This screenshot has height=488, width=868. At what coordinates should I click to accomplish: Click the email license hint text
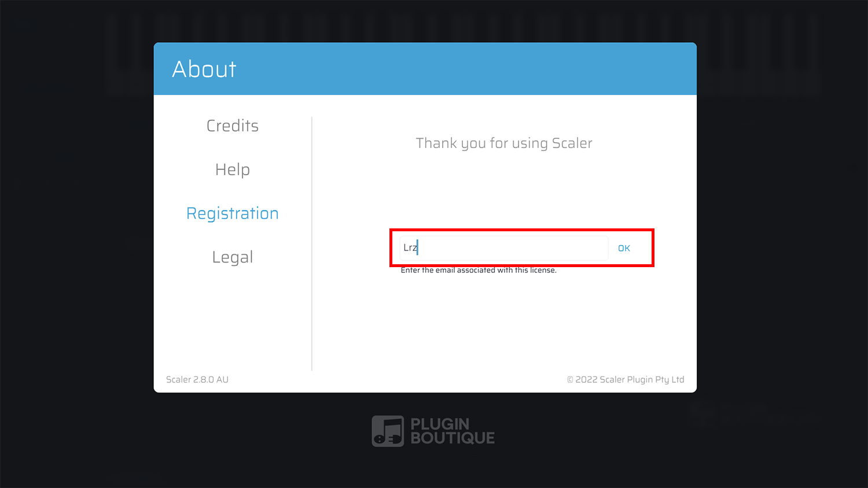click(479, 270)
